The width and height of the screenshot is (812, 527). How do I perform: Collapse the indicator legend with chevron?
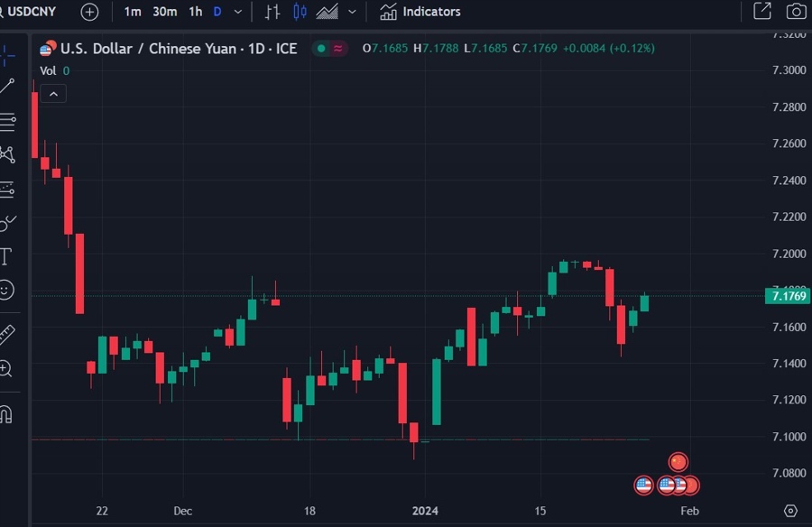(x=53, y=94)
